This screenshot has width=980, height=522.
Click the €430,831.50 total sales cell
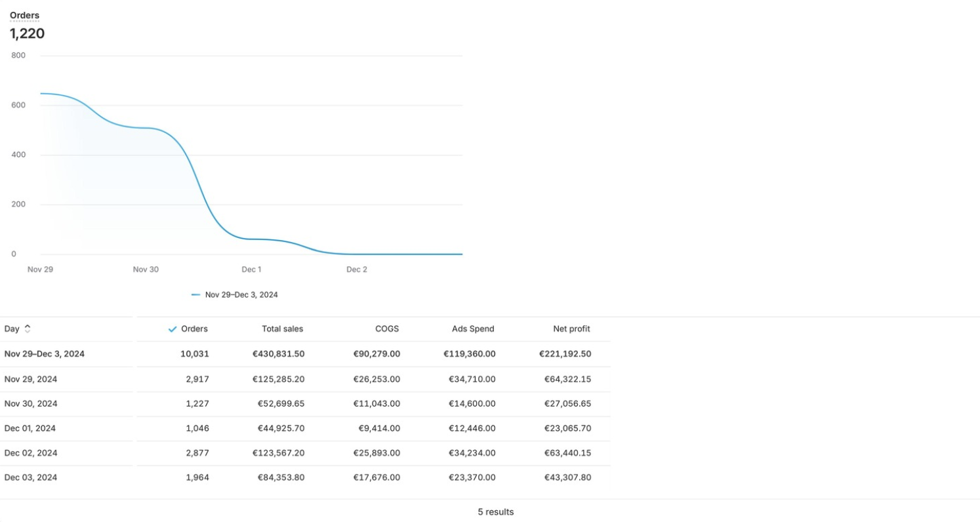(x=278, y=354)
